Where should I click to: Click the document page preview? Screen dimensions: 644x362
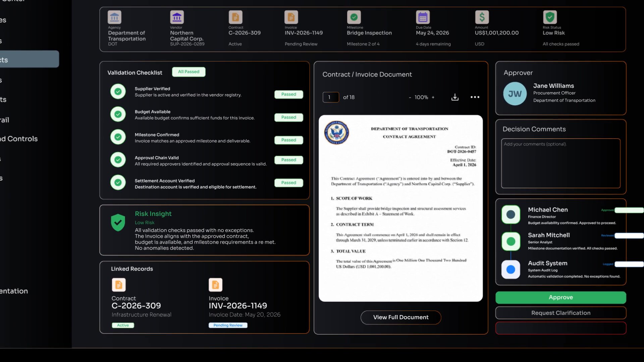[401, 208]
